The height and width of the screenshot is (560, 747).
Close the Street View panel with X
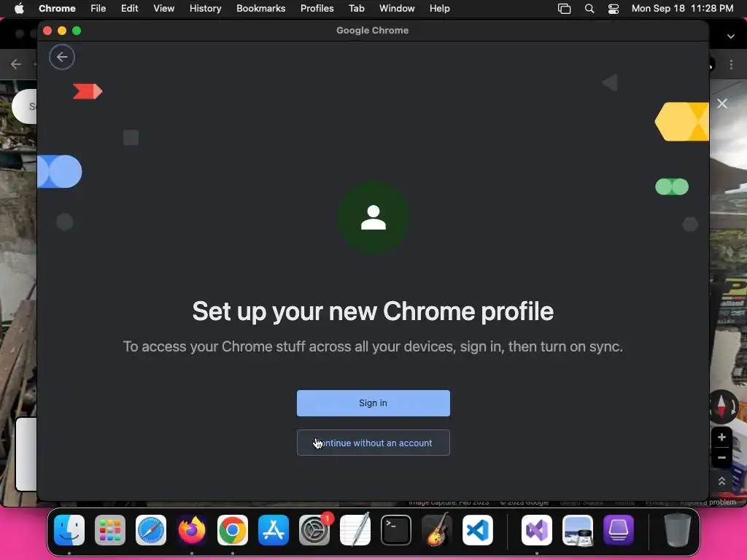722,104
